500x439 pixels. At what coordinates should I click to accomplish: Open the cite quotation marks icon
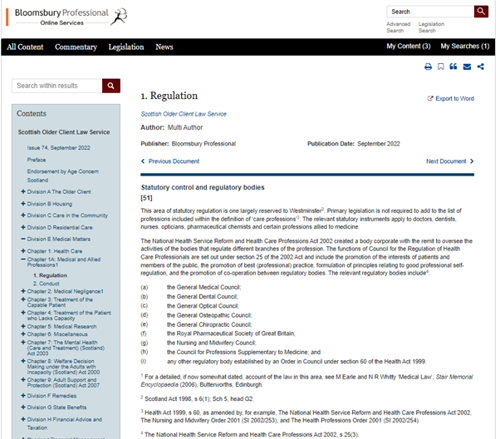click(453, 66)
